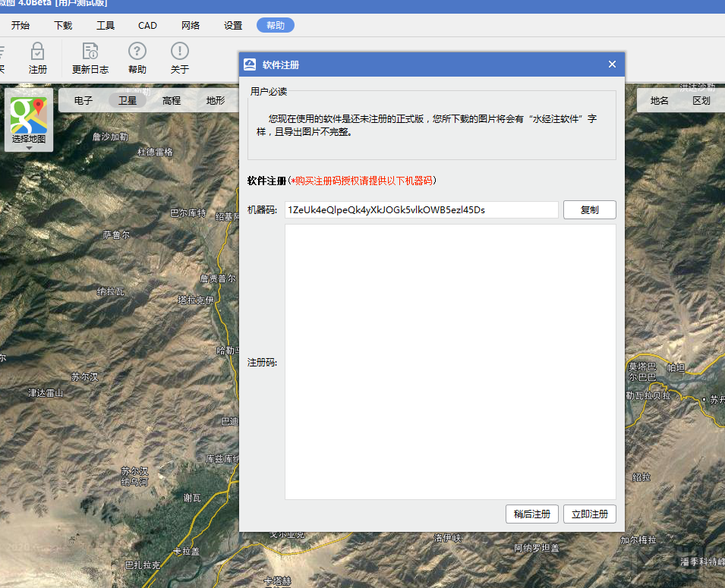Click the 软件注册 dialog title icon
This screenshot has width=725, height=588.
(250, 64)
